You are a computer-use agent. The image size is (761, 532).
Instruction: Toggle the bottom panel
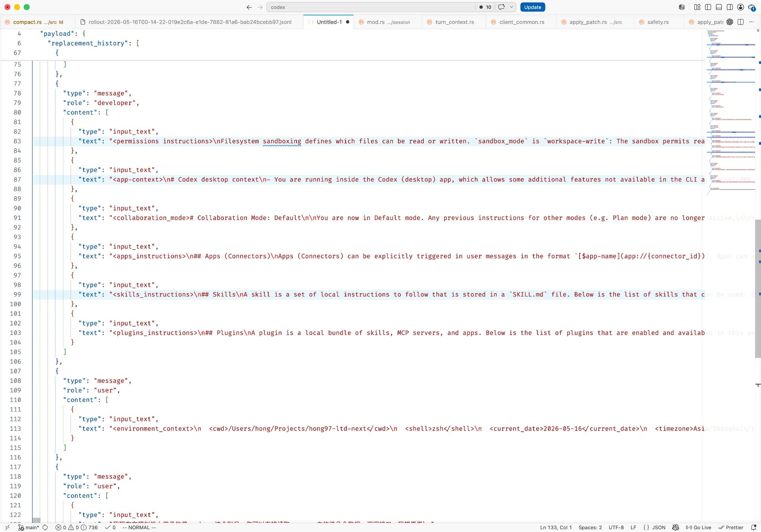719,7
